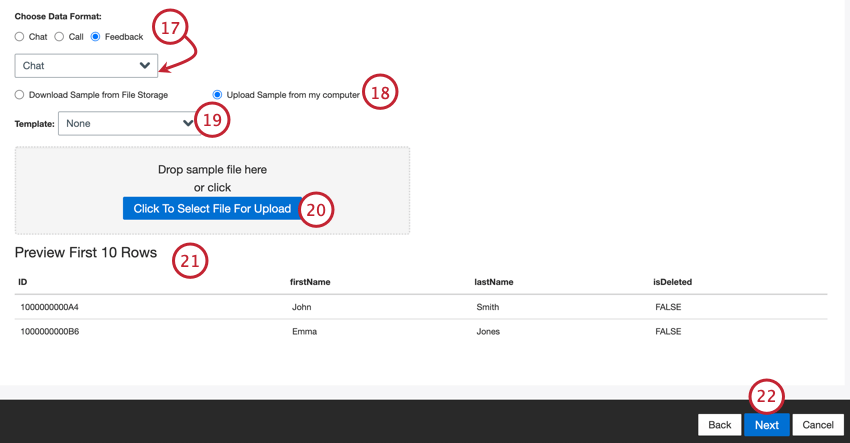Select Upload Sample from my computer
The image size is (850, 443).
click(x=217, y=95)
